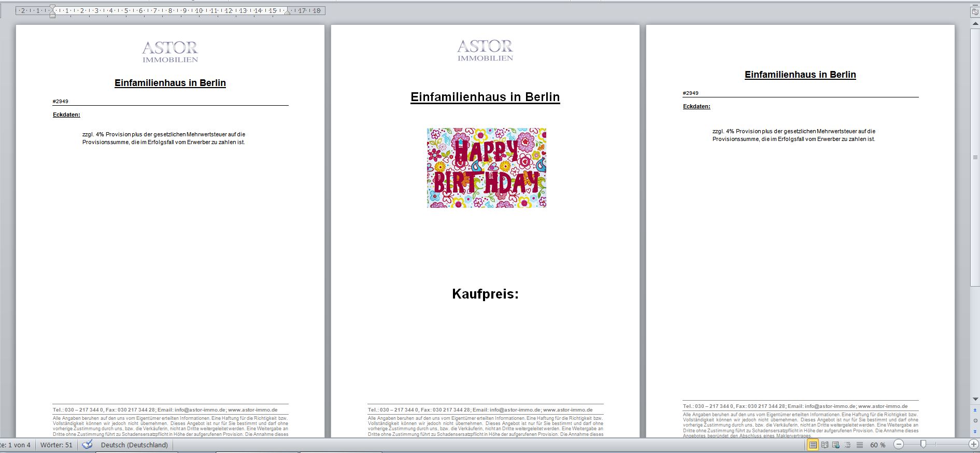980x453 pixels.
Task: Switch to Outline view
Action: pyautogui.click(x=848, y=445)
